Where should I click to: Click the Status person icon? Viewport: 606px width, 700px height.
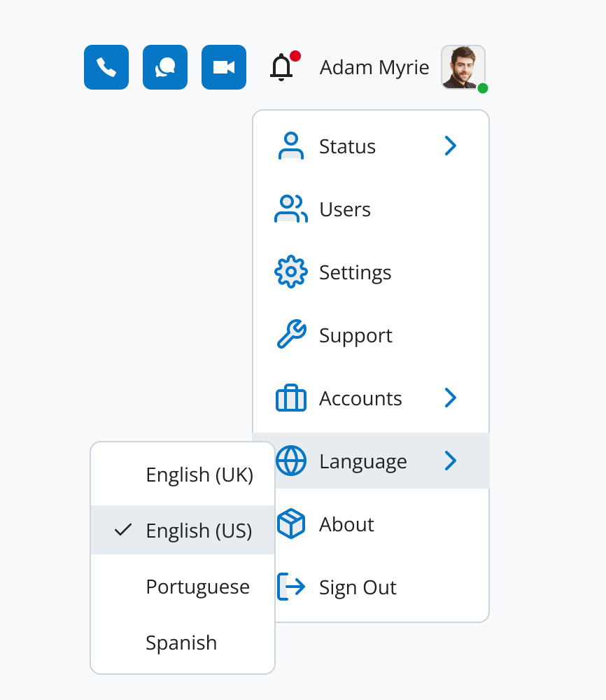click(291, 146)
